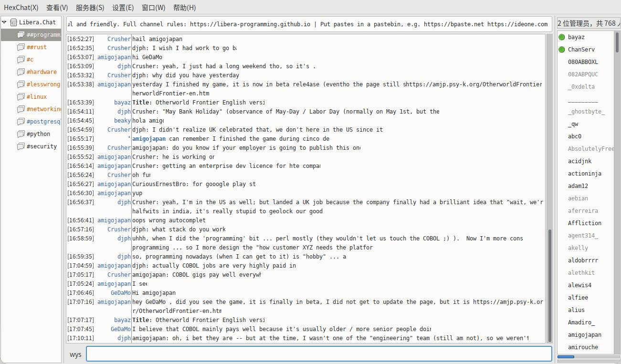Select user abc0 in the user list
Screen dimensions: 621x364
(x=575, y=136)
